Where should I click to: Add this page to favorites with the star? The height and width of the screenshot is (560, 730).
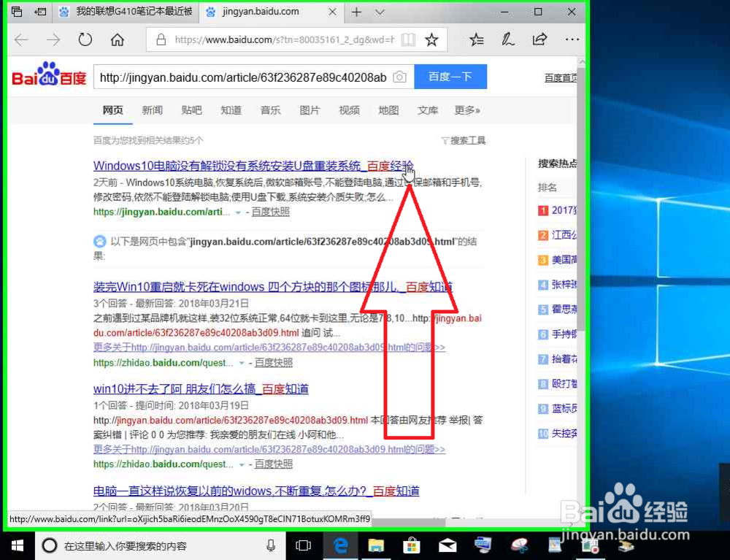point(432,41)
